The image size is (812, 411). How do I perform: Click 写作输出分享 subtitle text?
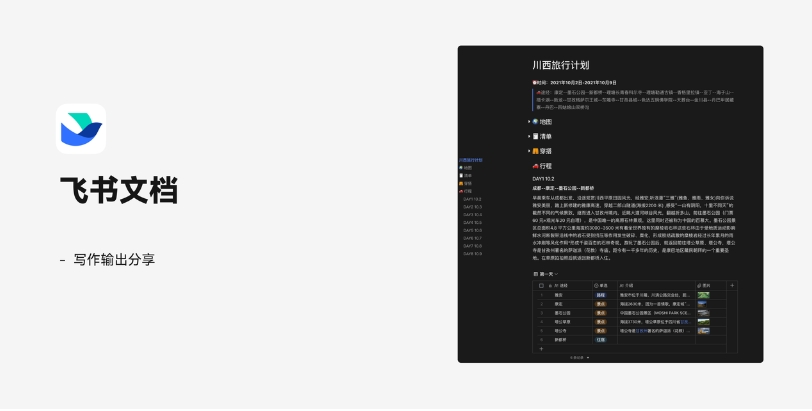[x=114, y=259]
